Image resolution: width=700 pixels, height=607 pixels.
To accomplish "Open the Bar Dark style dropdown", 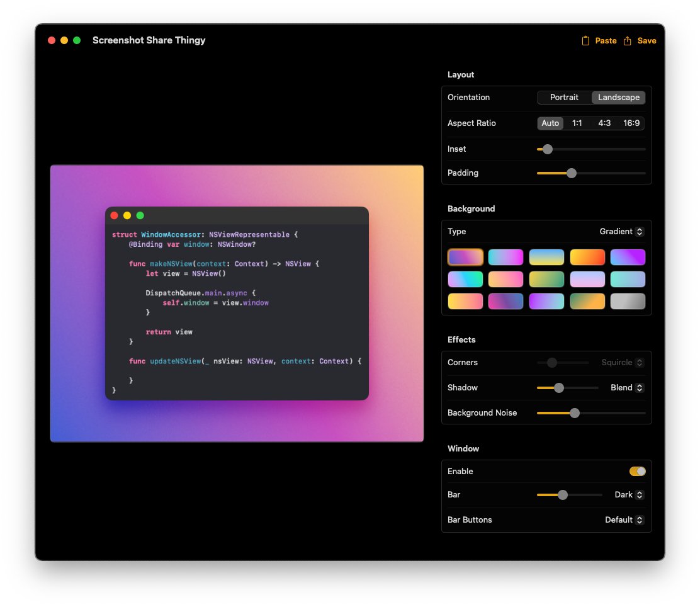I will click(x=629, y=495).
